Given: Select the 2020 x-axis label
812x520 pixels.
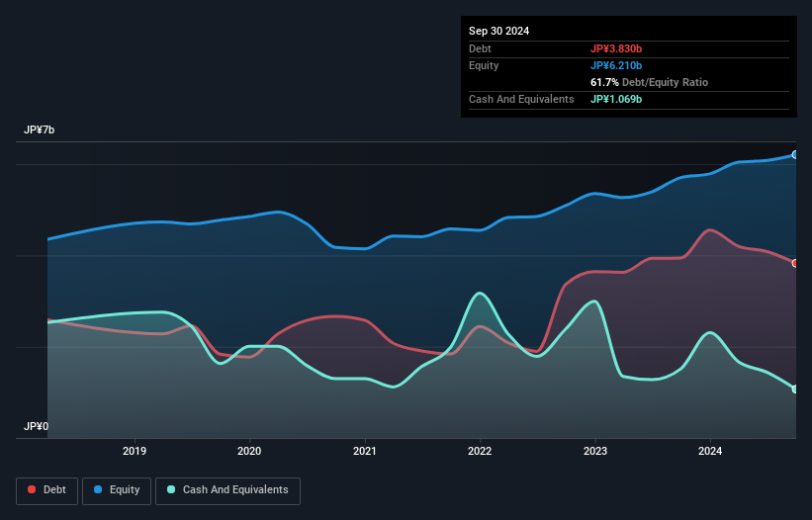Looking at the screenshot, I should (249, 451).
